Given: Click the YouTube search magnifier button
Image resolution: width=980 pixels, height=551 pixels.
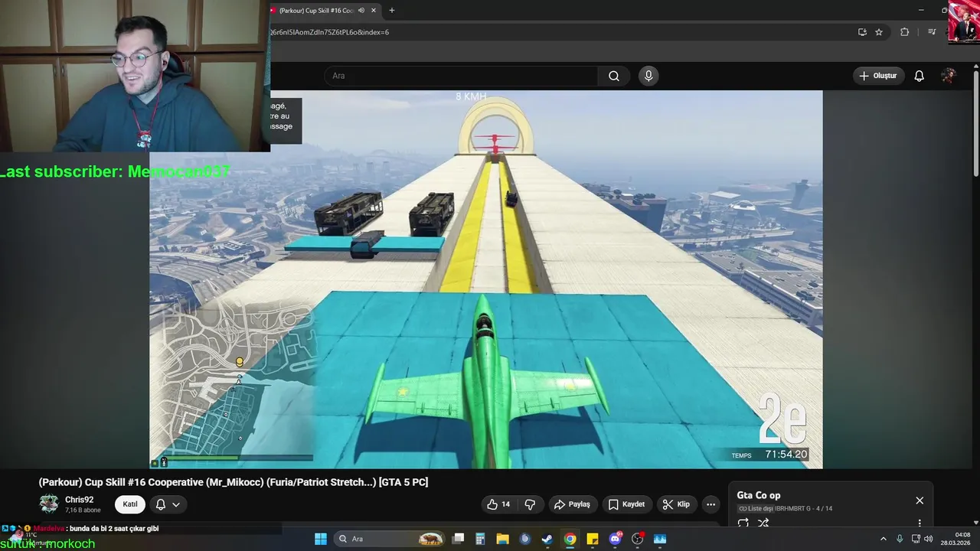Looking at the screenshot, I should pos(614,76).
